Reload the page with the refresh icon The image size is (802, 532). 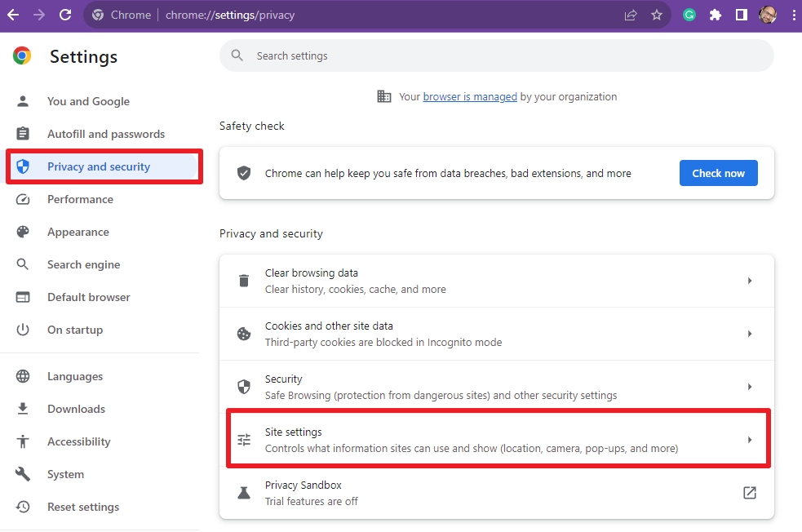pyautogui.click(x=65, y=15)
